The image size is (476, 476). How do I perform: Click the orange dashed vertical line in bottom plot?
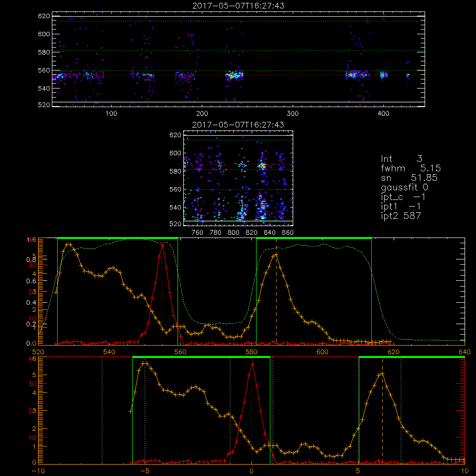[x=383, y=410]
